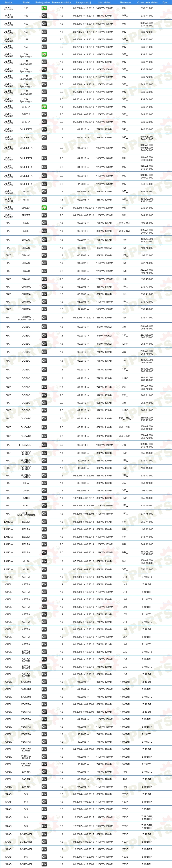Click diesel icon in FIAT FREEMONT row
The width and height of the screenshot is (172, 868).
tap(44, 445)
